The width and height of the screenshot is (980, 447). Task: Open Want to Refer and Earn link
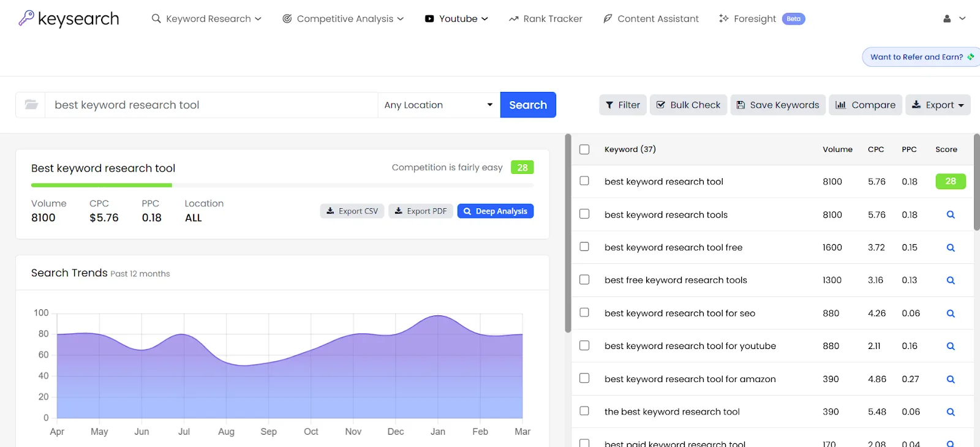[x=921, y=57]
